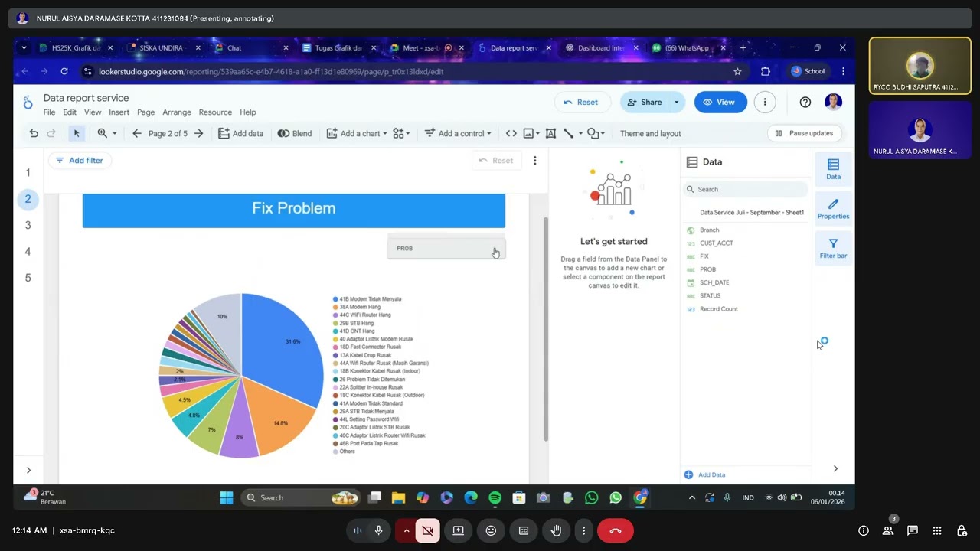Open Looker Studio home logo
This screenshot has height=551, width=980.
pyautogui.click(x=28, y=103)
